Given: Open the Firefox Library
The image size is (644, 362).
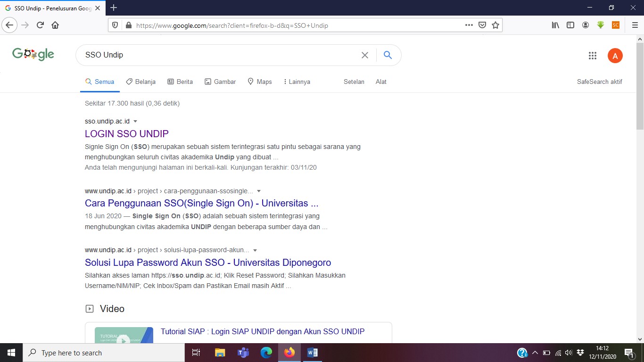Looking at the screenshot, I should coord(555,25).
